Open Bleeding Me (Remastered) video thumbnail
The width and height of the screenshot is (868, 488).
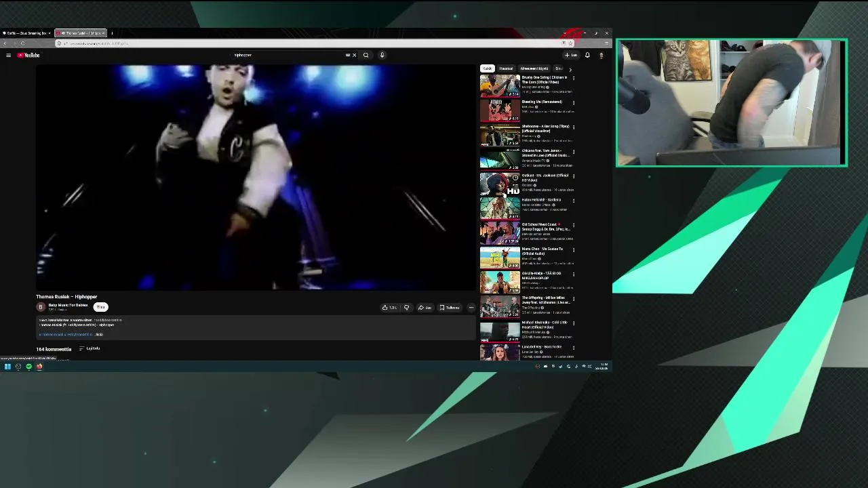(500, 110)
